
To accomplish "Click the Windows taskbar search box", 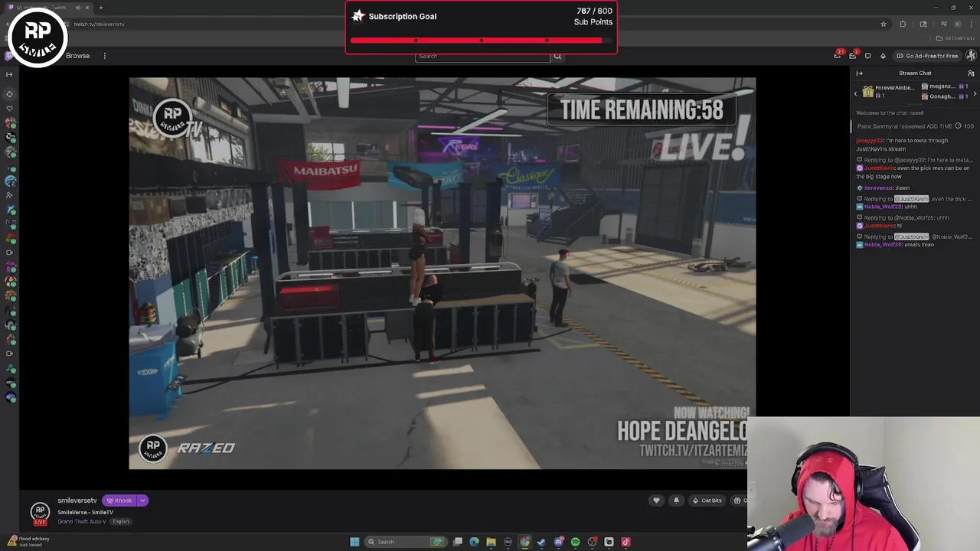I will click(x=406, y=542).
